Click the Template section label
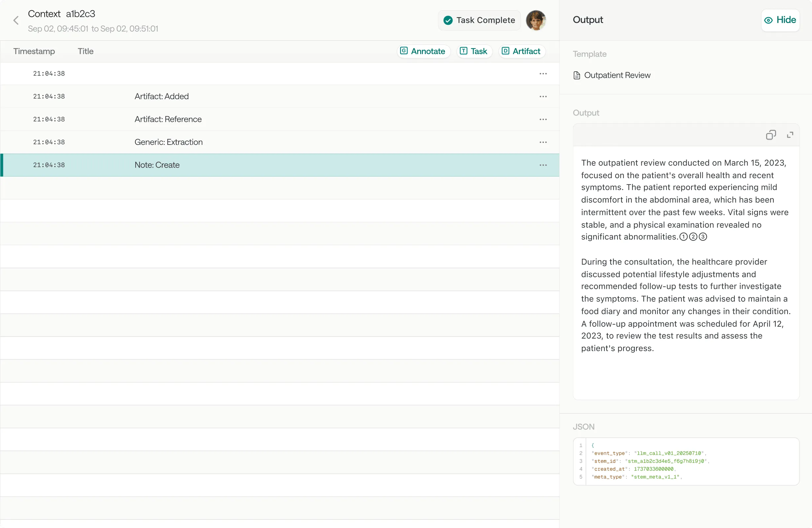The image size is (812, 528). click(590, 54)
